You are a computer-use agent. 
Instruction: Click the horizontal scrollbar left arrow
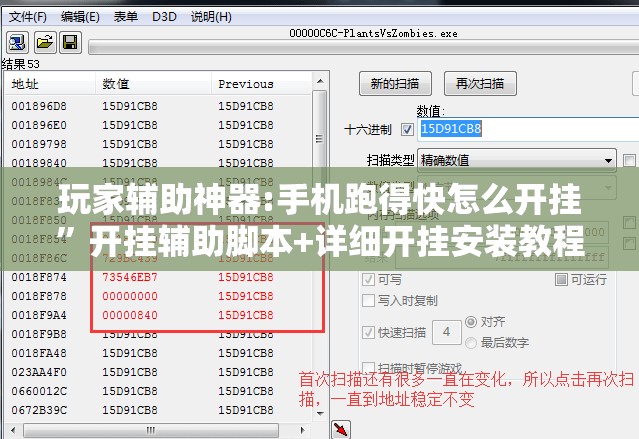tap(13, 430)
